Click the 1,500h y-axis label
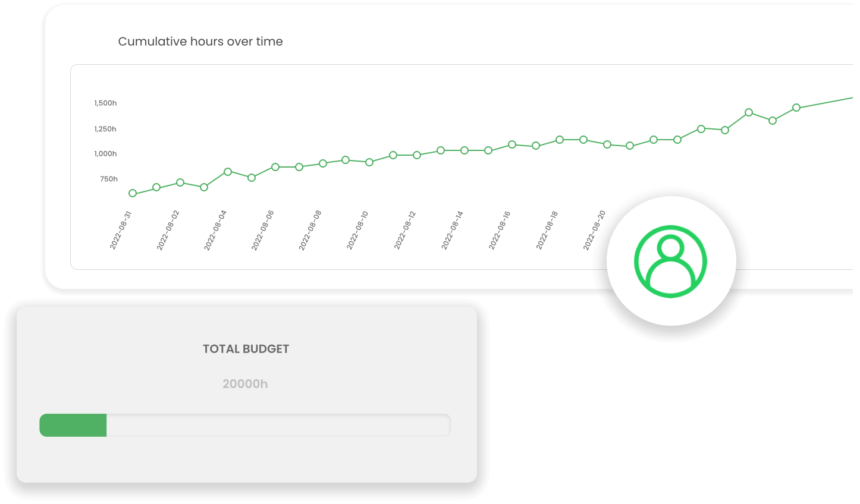 click(x=105, y=103)
